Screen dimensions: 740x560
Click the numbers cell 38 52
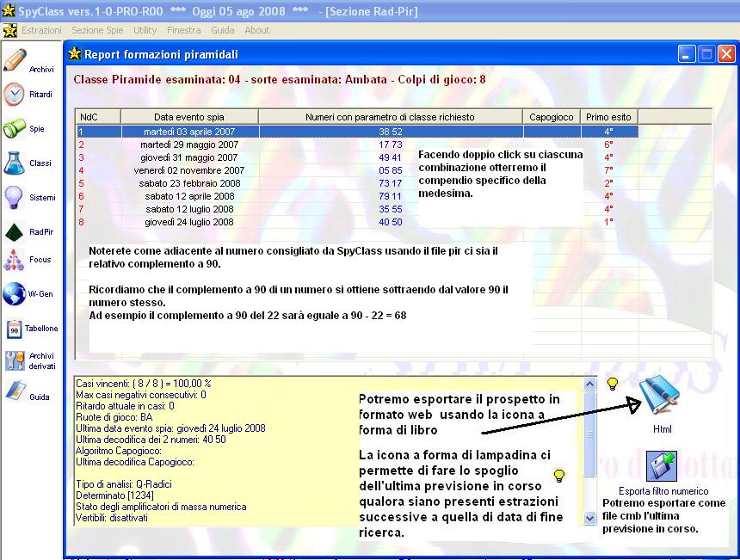point(391,132)
